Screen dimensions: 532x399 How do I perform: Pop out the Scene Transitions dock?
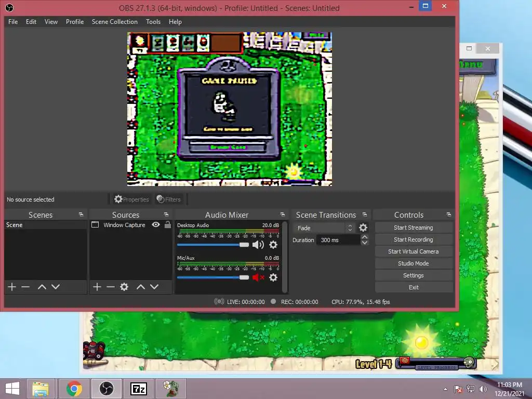coord(365,215)
